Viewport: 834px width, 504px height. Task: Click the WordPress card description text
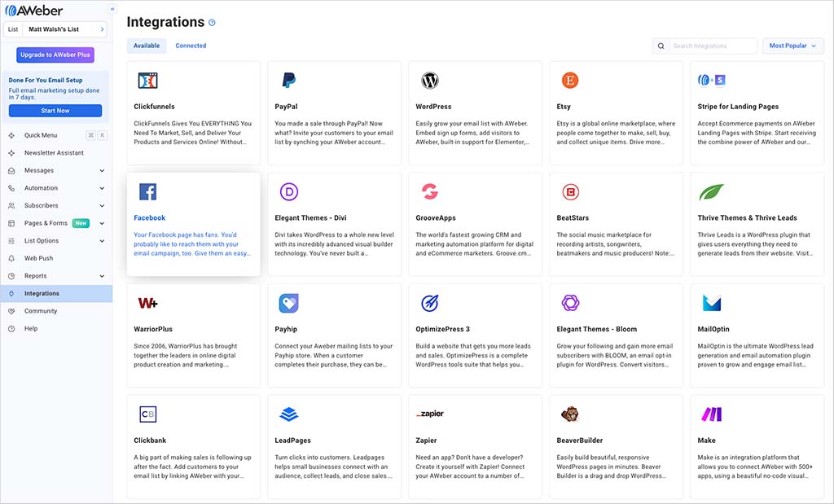[472, 133]
